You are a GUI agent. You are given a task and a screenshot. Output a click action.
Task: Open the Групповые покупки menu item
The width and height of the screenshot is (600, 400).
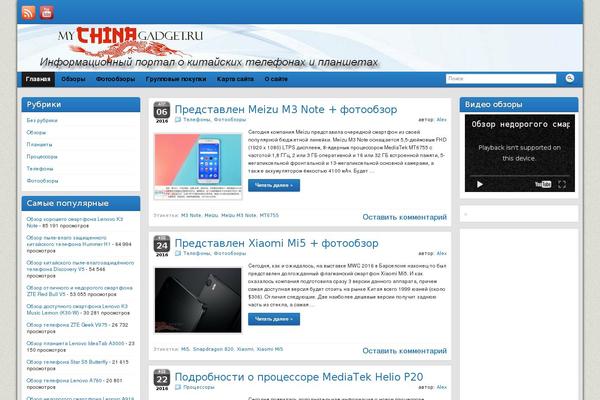[176, 79]
